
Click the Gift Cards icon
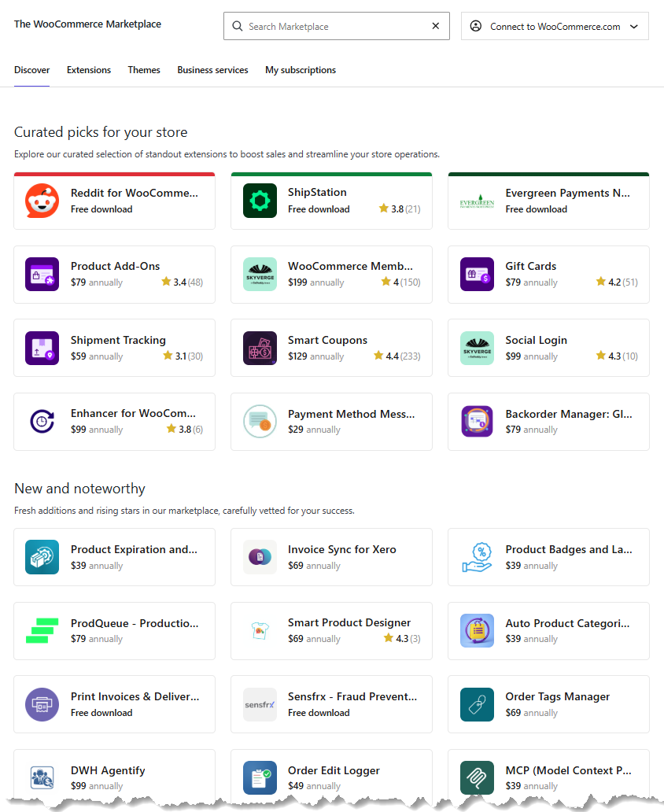click(x=477, y=275)
